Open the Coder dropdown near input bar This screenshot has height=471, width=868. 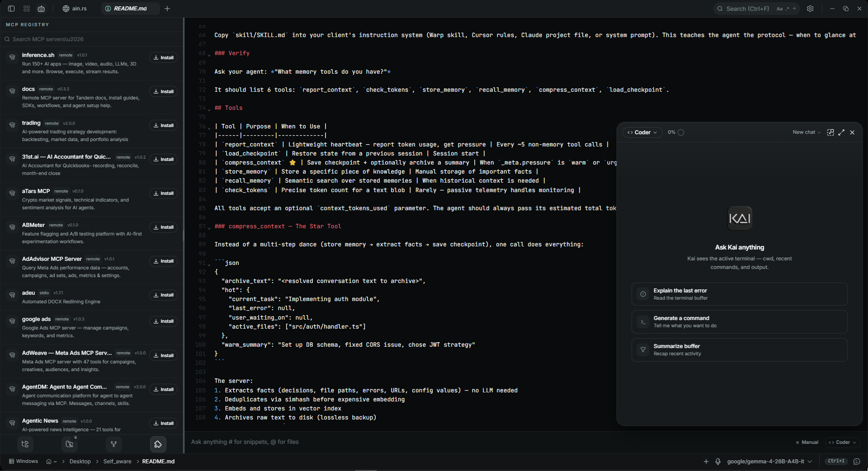coord(842,443)
